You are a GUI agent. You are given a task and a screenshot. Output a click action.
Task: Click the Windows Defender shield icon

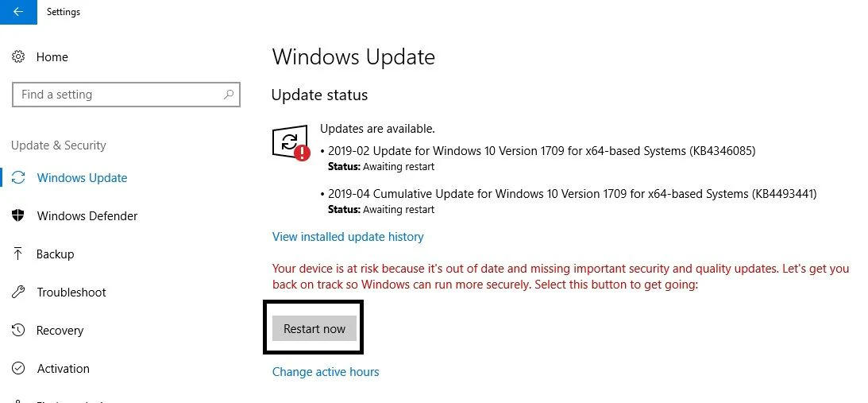(19, 216)
